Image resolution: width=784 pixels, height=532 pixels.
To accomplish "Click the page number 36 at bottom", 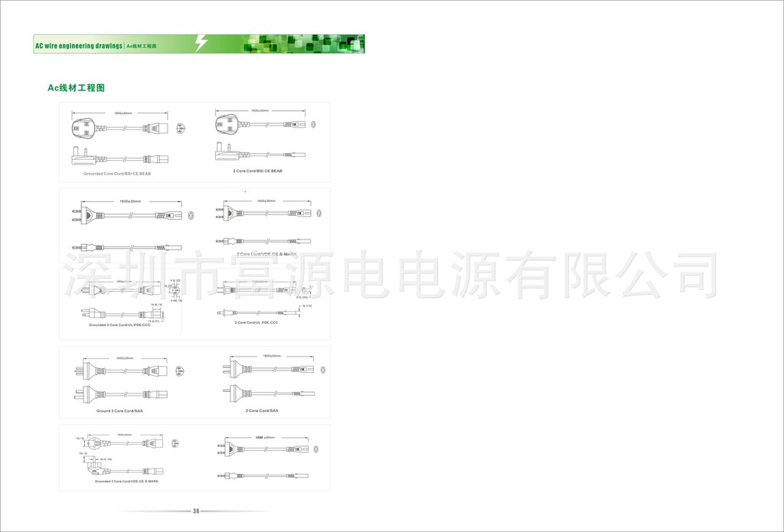I will coord(196,511).
